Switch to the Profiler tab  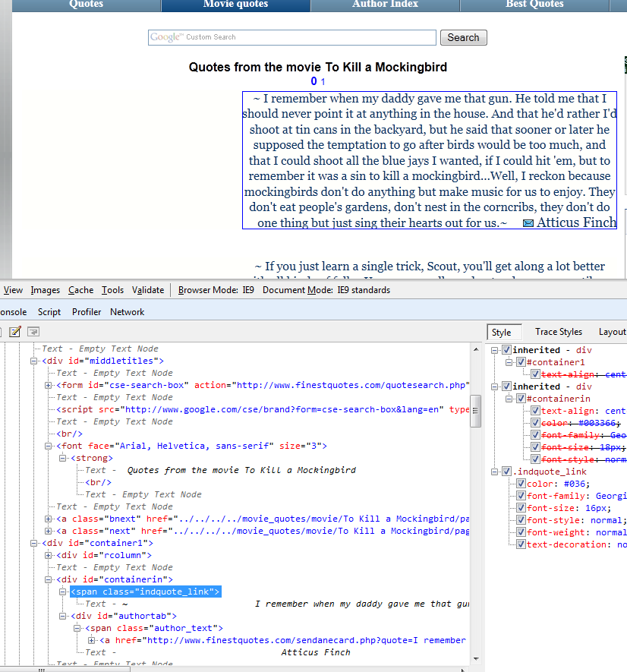click(x=86, y=312)
